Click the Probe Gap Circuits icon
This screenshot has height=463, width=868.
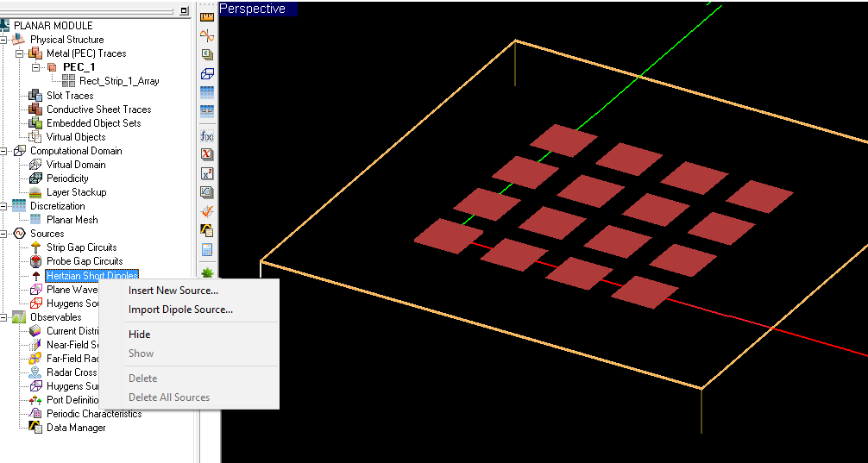point(36,261)
